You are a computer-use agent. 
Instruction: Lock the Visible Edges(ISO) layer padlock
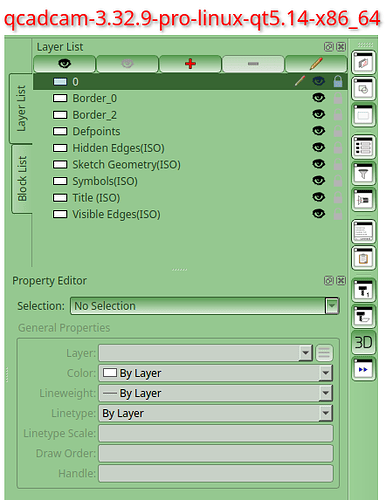338,214
